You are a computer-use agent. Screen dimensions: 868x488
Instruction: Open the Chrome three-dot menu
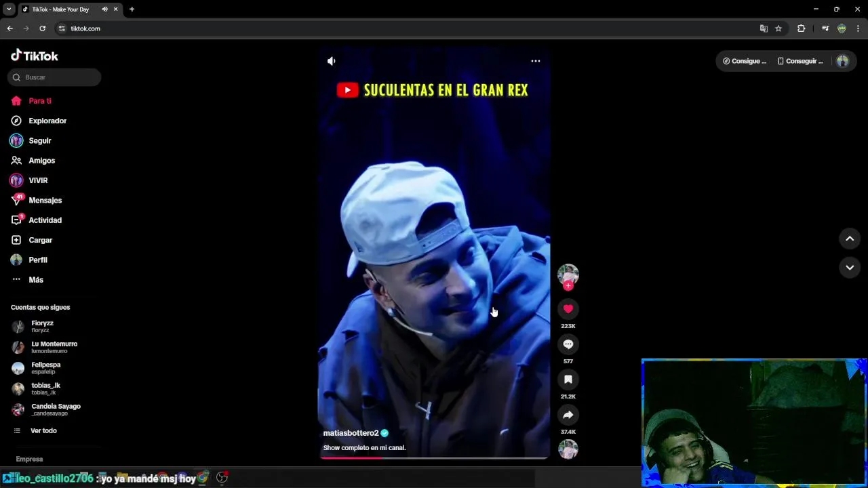(859, 28)
